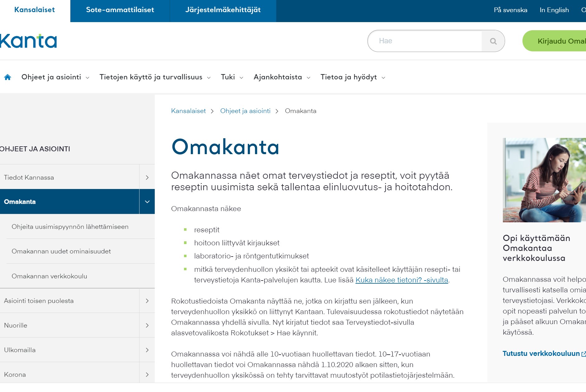
Task: Click Kansalaiset breadcrumb link
Action: click(188, 111)
